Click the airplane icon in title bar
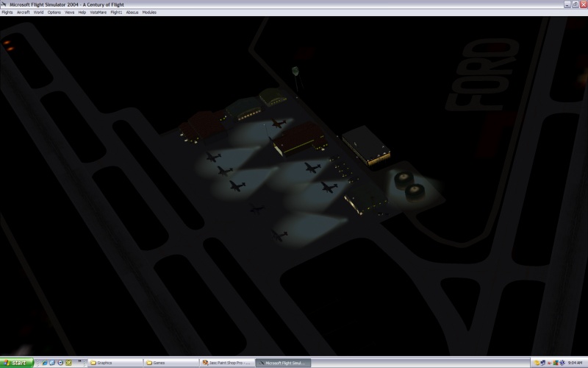Viewport: 588px width, 368px height. (x=4, y=4)
